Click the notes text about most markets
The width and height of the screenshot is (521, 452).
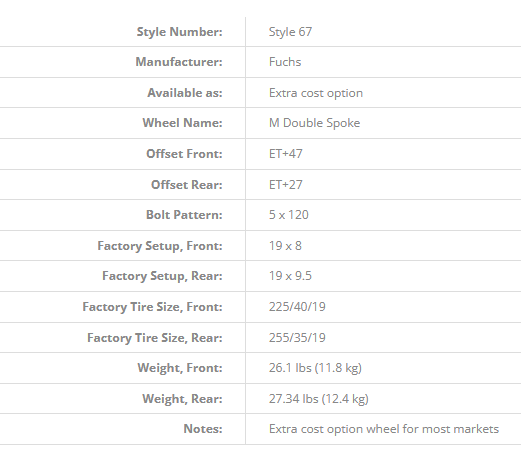384,429
